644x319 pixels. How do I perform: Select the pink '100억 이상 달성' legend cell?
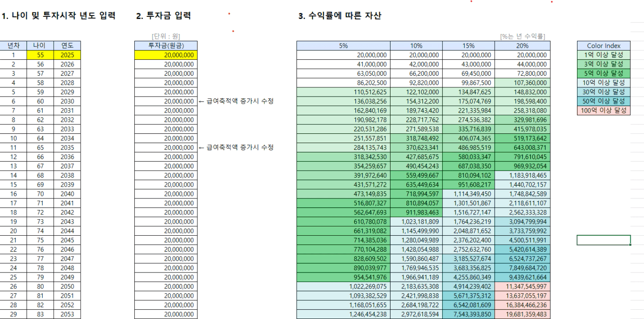(603, 111)
